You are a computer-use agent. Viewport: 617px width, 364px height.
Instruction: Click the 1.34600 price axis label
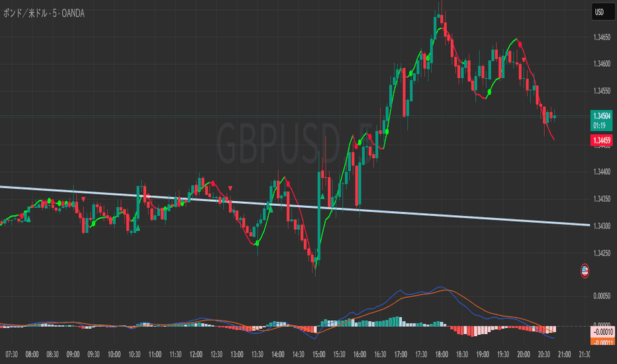coord(602,64)
